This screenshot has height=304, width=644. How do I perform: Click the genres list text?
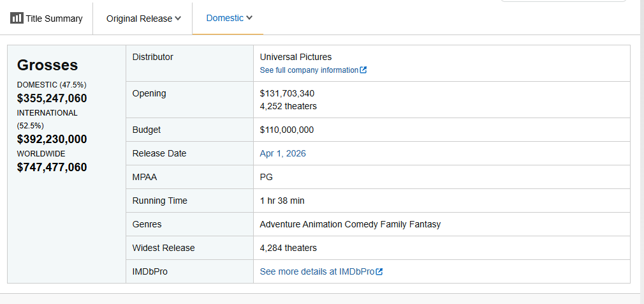coord(350,224)
